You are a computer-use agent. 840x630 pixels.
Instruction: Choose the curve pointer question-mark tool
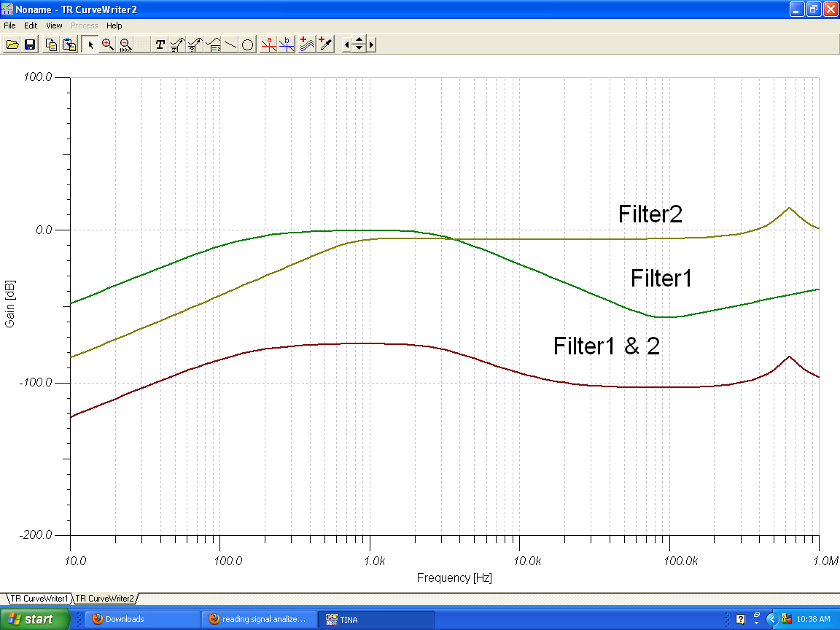coord(195,44)
